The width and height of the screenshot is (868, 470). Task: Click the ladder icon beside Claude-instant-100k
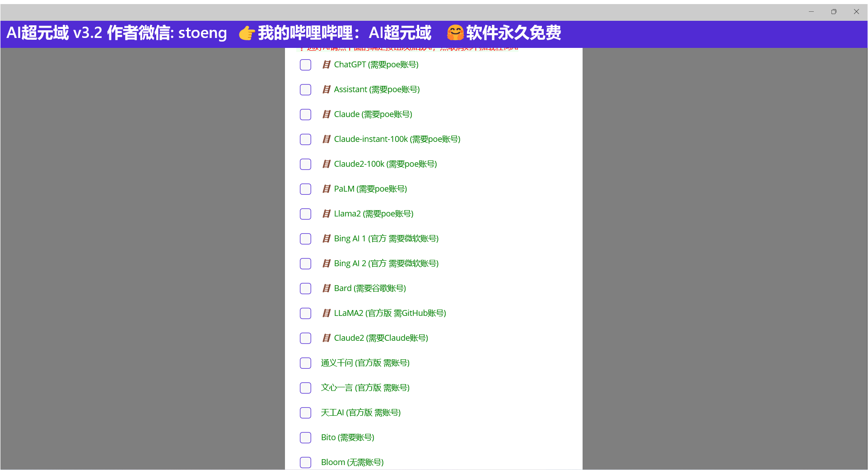(x=326, y=139)
